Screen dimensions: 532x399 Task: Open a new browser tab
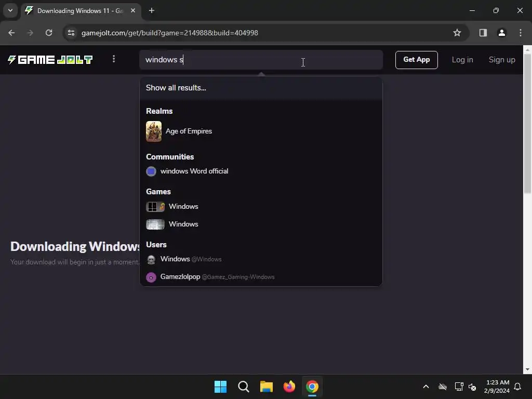pyautogui.click(x=152, y=10)
